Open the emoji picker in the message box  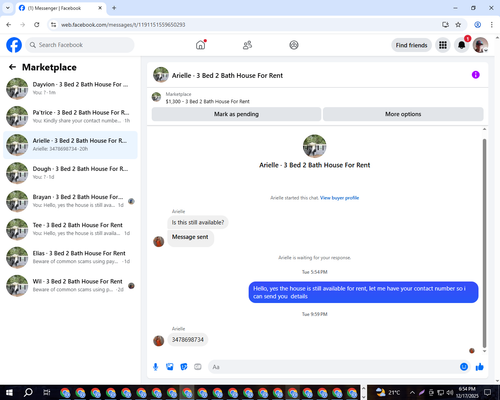[x=464, y=367]
